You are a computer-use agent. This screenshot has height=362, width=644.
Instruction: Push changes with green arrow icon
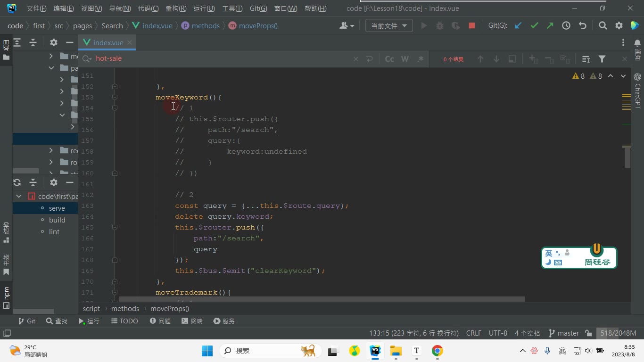[x=550, y=26]
